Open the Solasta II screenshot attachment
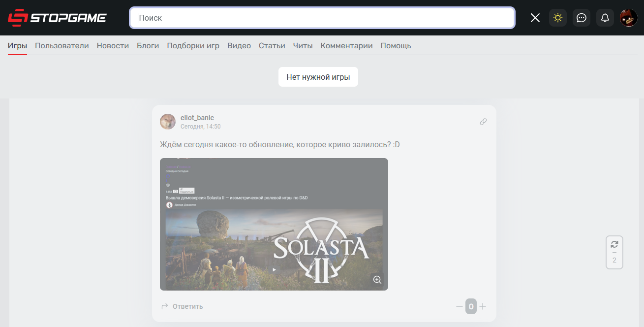The height and width of the screenshot is (327, 644). point(274,224)
